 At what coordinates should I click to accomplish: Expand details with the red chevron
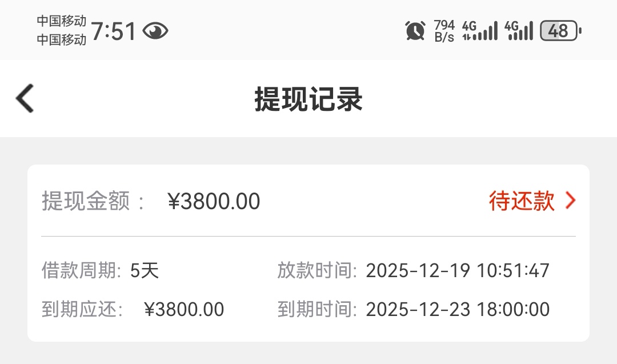(x=570, y=201)
